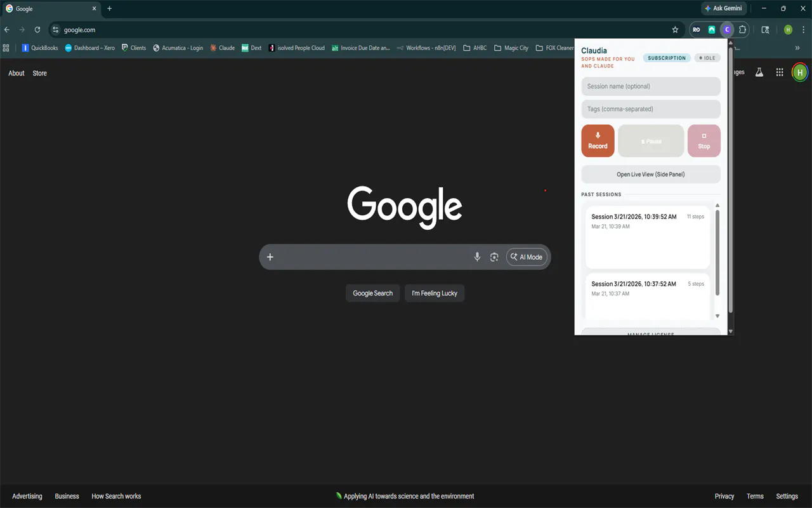The image size is (812, 508).
Task: Open the Claudia extension icon
Action: tap(727, 30)
